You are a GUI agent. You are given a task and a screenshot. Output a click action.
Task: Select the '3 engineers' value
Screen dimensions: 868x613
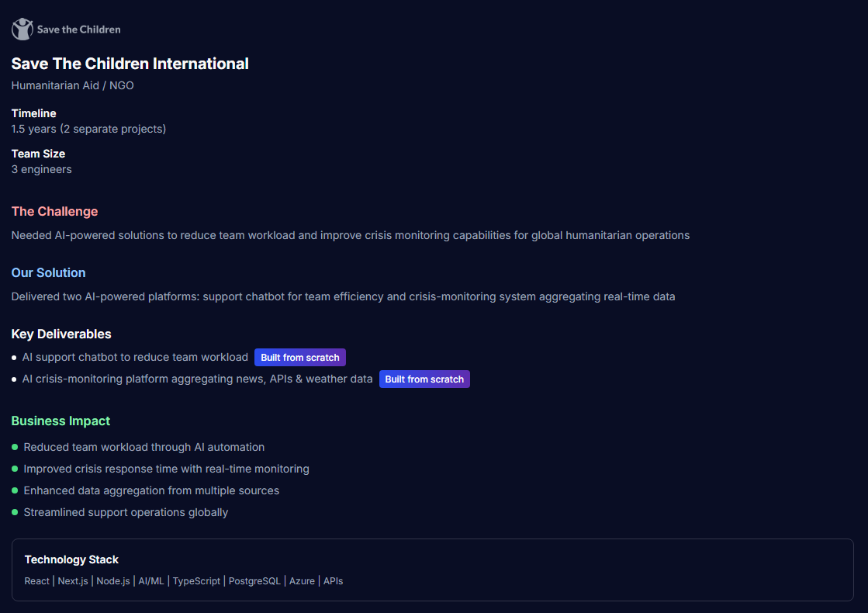42,169
